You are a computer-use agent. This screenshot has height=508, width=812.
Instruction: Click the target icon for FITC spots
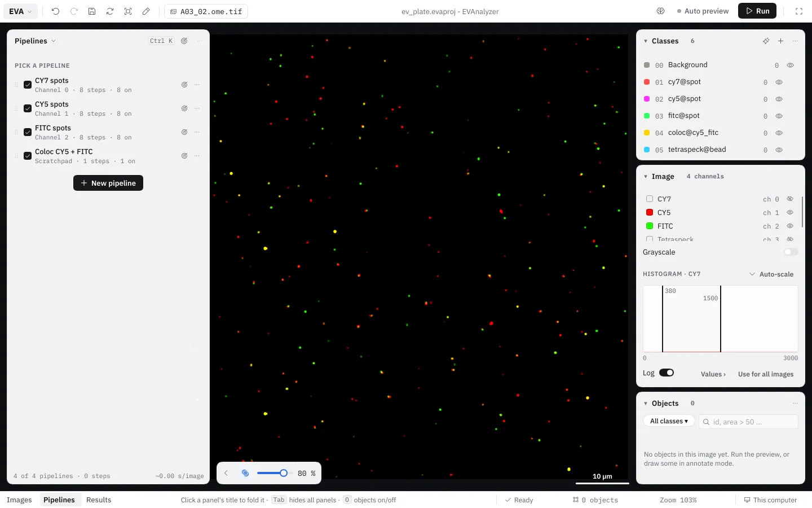click(184, 132)
